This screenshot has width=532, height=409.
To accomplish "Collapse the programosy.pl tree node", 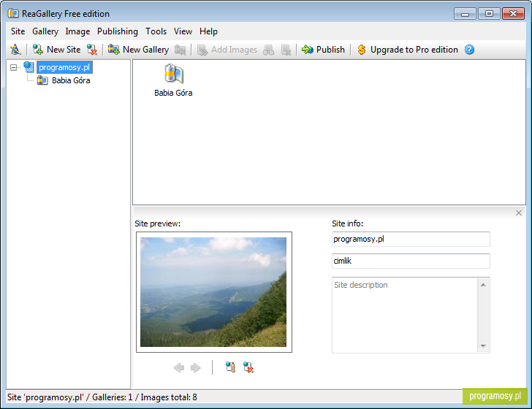I will click(x=14, y=67).
